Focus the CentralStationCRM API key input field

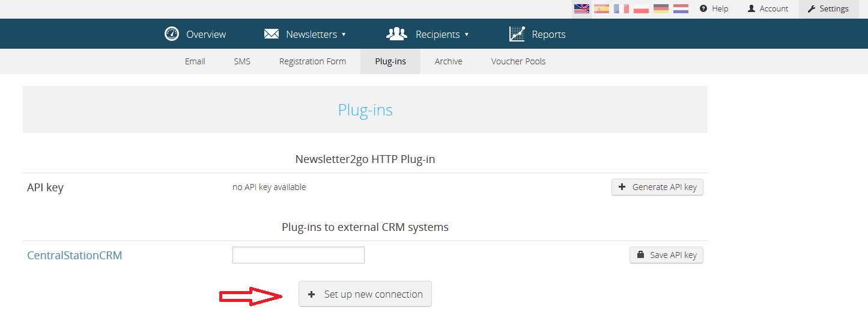[x=299, y=255]
